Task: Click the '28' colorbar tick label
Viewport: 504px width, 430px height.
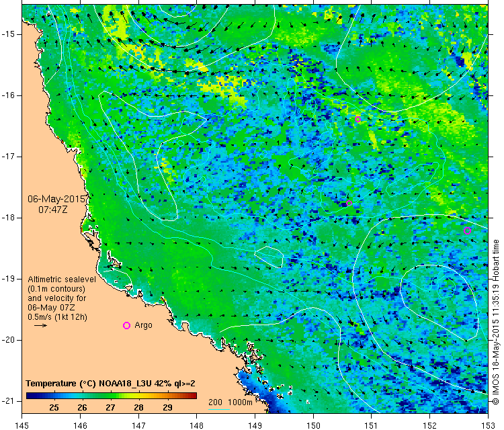Action: [x=139, y=408]
